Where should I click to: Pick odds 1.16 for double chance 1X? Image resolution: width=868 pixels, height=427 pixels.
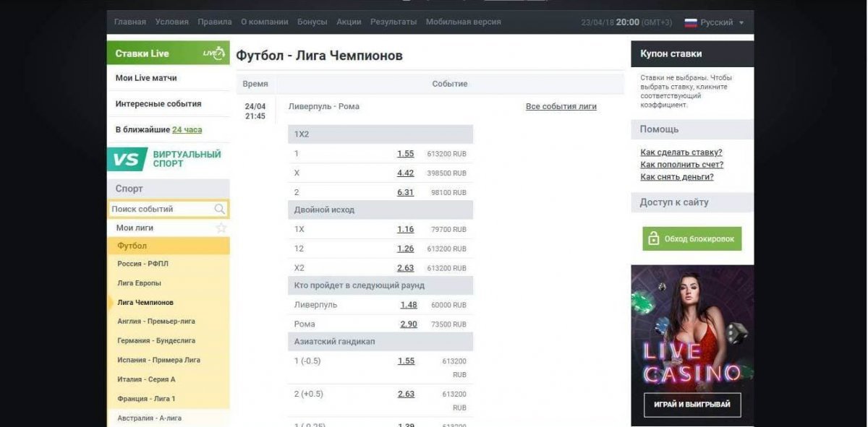pos(406,229)
